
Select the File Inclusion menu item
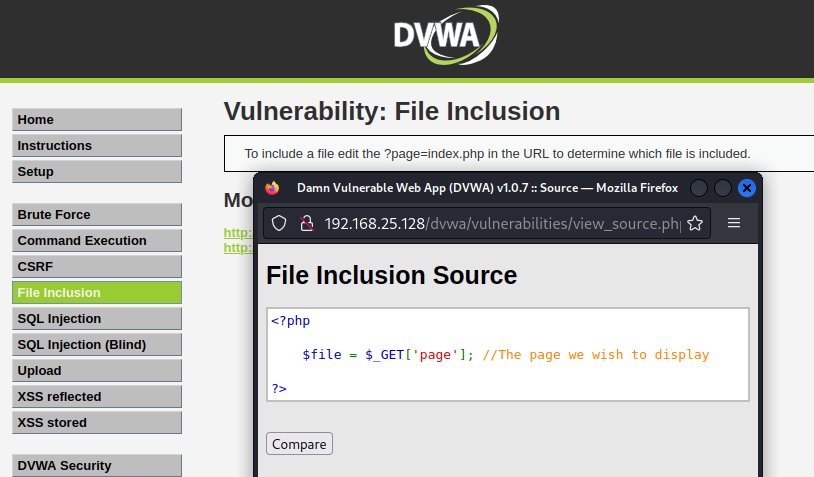tap(97, 292)
